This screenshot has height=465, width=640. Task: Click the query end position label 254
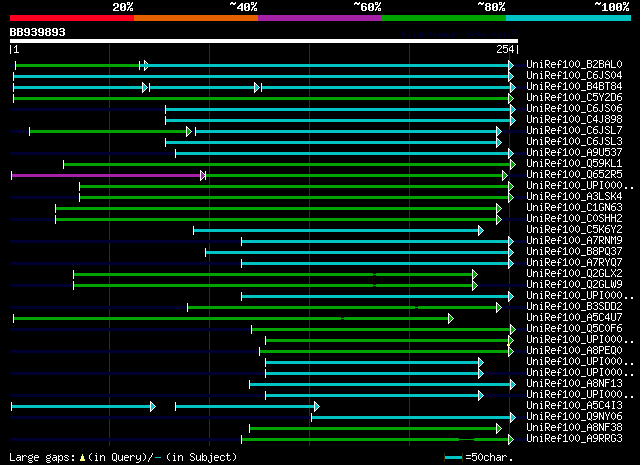pyautogui.click(x=505, y=49)
